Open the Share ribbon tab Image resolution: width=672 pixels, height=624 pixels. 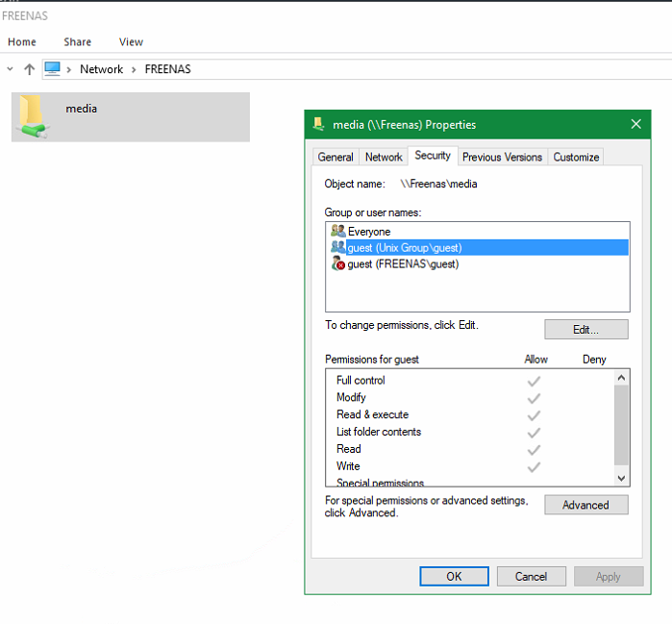pos(78,42)
